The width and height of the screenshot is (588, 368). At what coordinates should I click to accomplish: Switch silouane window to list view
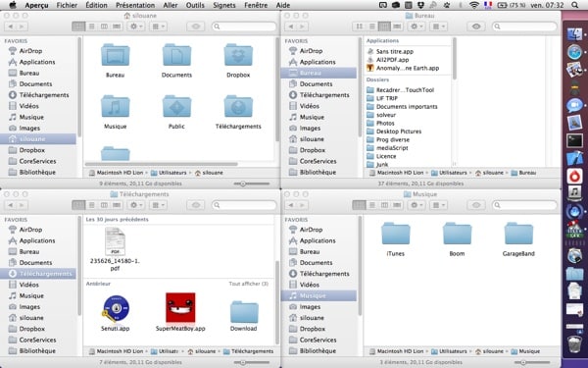91,26
